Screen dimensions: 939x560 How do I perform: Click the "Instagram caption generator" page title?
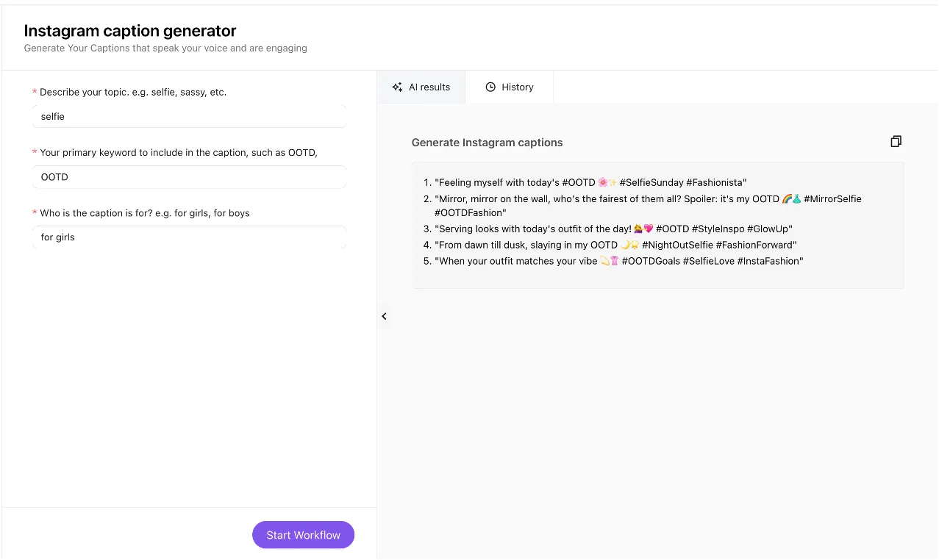tap(130, 31)
